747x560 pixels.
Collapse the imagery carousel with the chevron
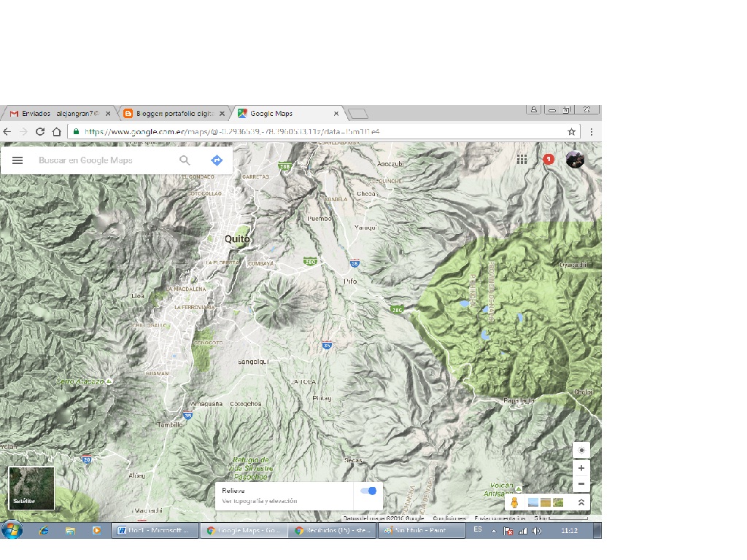pyautogui.click(x=581, y=502)
